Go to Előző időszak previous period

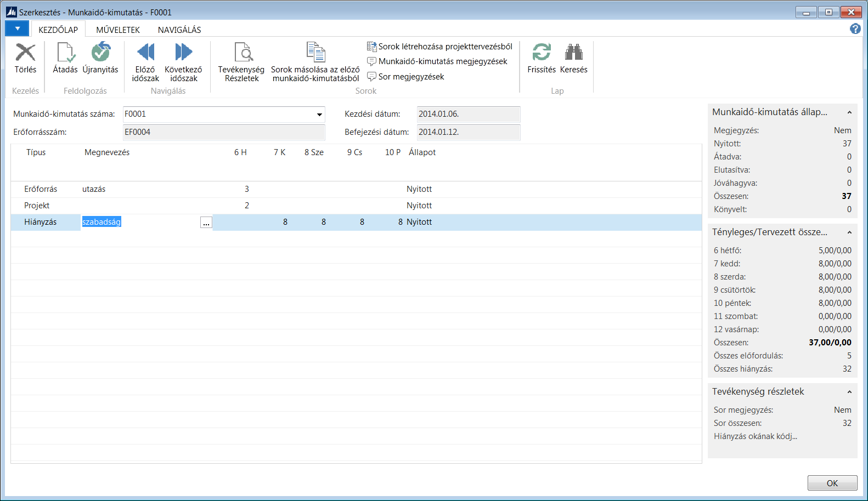[x=145, y=53]
